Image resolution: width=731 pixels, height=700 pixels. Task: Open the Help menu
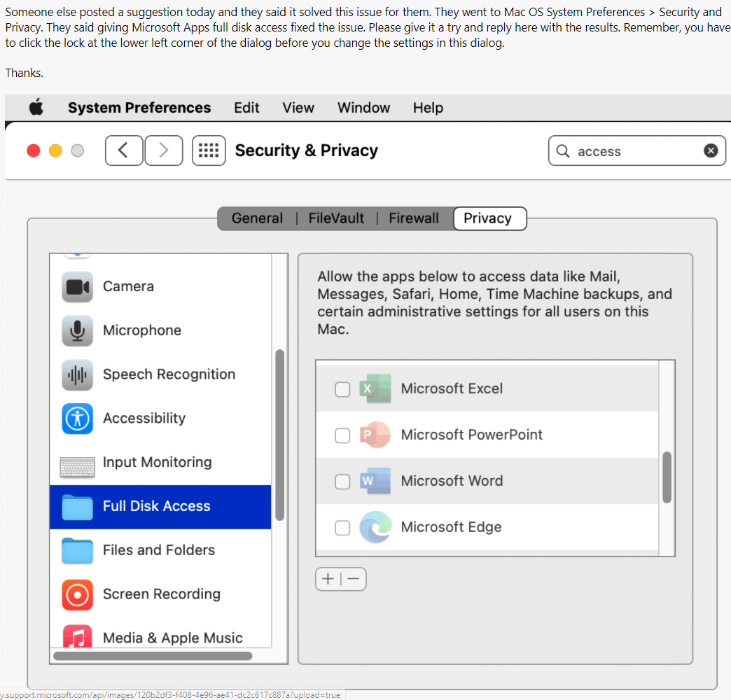tap(428, 108)
